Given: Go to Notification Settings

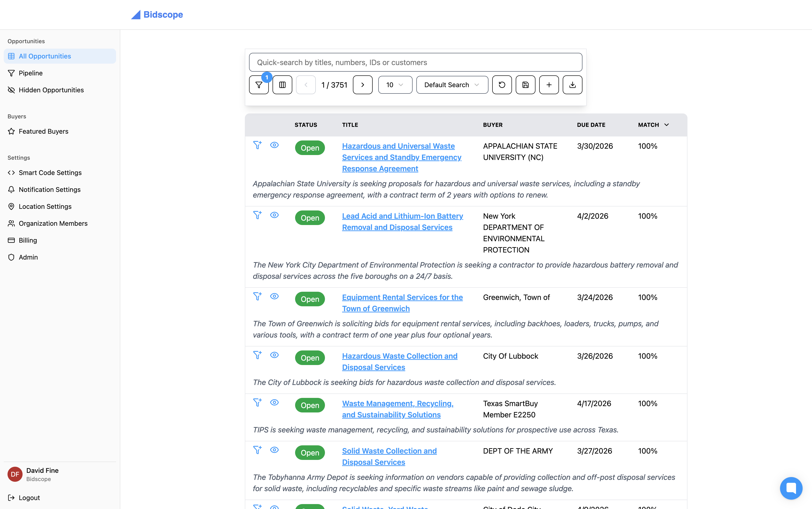Looking at the screenshot, I should point(50,190).
